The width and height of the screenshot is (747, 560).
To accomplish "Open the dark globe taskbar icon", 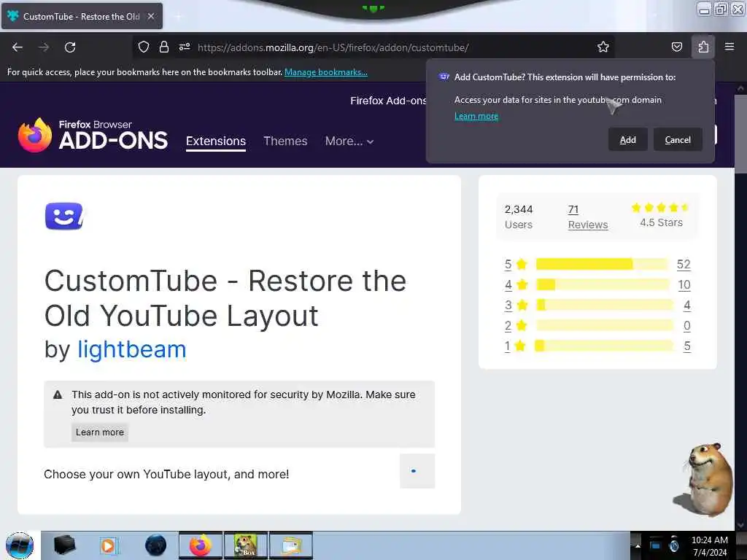I will tap(155, 545).
